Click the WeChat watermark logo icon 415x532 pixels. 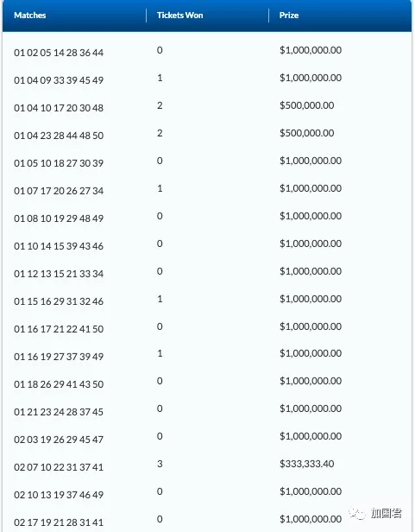coord(357,513)
